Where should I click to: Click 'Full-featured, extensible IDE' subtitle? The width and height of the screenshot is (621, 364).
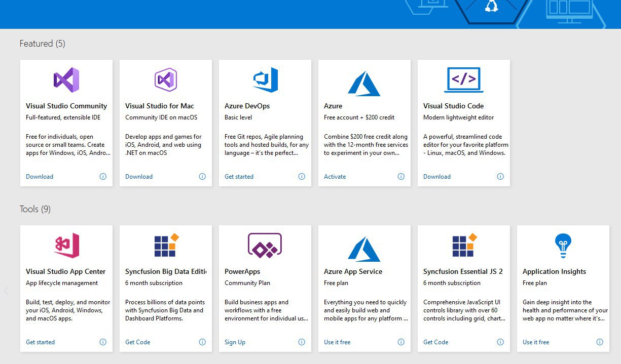click(x=63, y=117)
